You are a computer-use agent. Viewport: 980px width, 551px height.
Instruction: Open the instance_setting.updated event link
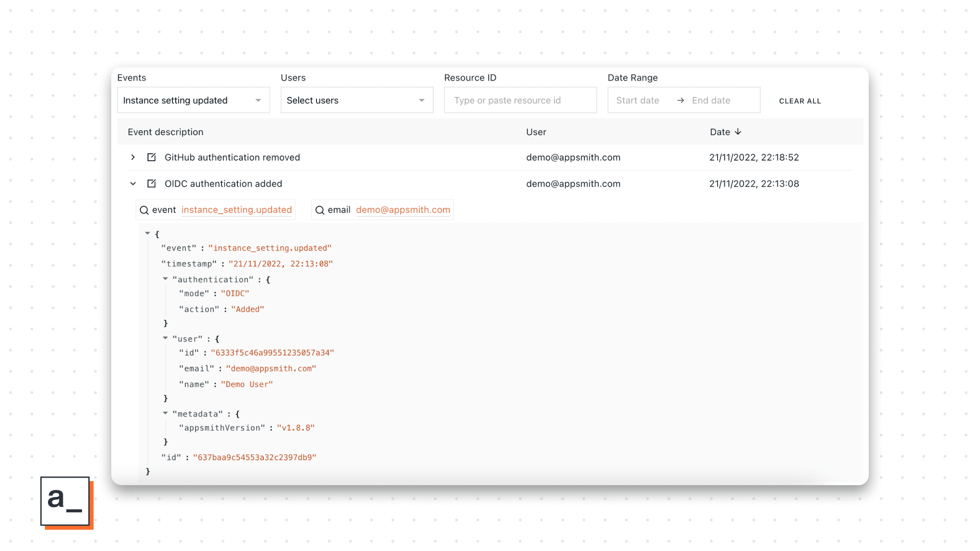236,210
